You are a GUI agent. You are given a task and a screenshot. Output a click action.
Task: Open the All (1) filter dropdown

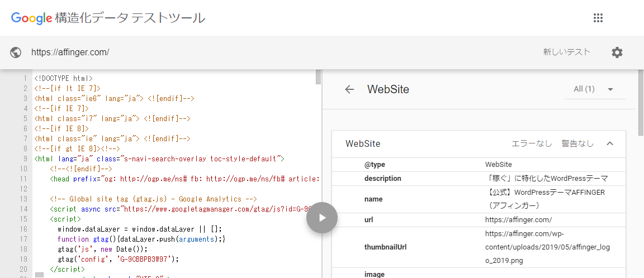(x=594, y=89)
